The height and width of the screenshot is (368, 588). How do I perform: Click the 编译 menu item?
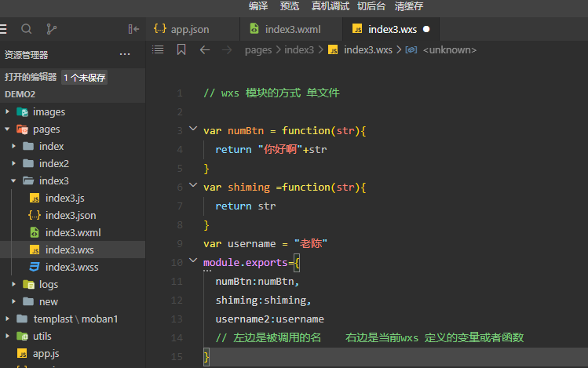click(258, 6)
